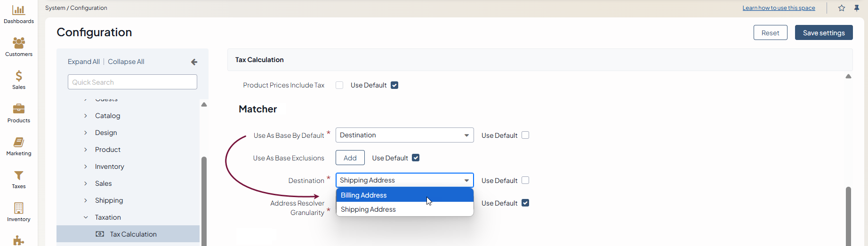Click into the Quick Search field

tap(132, 82)
